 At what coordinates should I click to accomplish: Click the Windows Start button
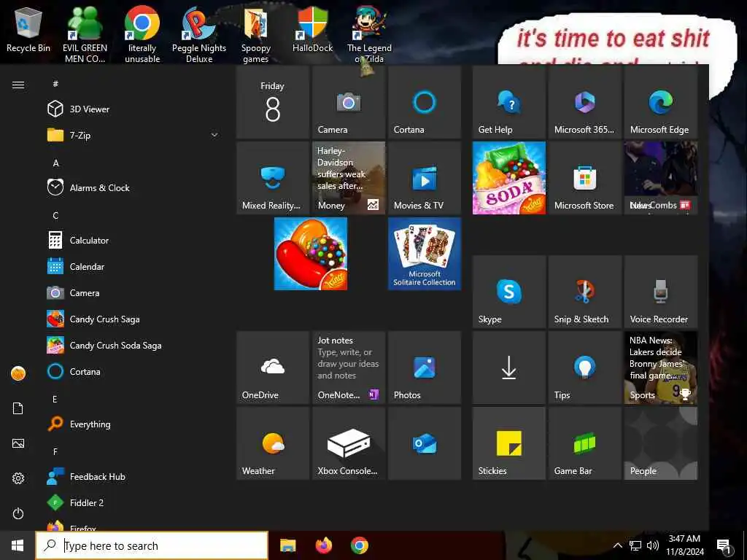click(18, 545)
